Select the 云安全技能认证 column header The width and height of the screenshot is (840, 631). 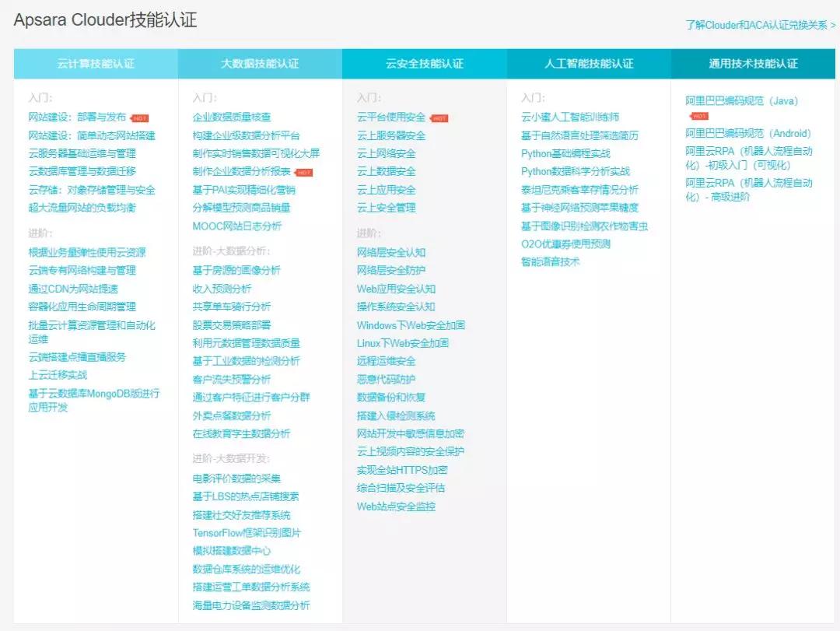[x=425, y=64]
